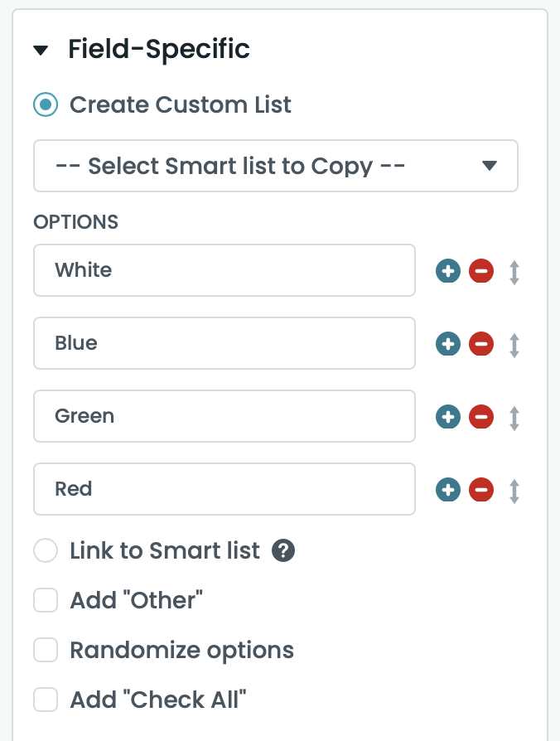
Task: Select the Create Custom List radio button
Action: [x=46, y=105]
